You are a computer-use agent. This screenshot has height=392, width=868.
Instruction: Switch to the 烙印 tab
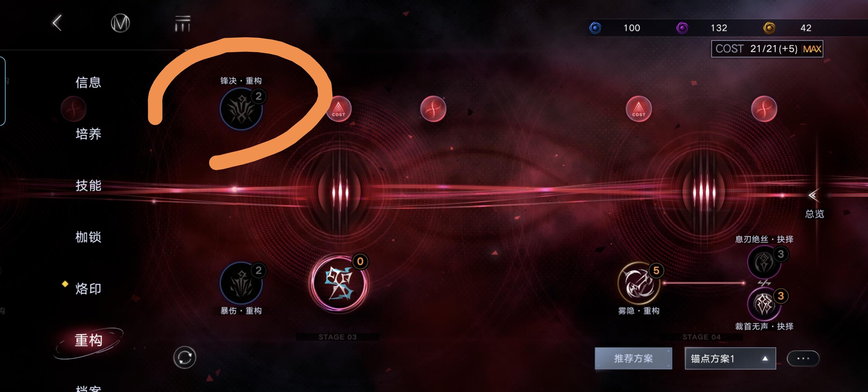(x=88, y=288)
